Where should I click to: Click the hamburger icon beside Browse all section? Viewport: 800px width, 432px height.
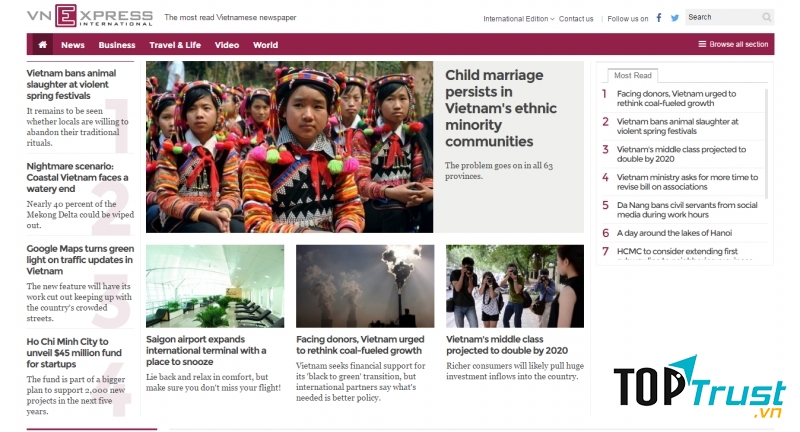pyautogui.click(x=702, y=44)
